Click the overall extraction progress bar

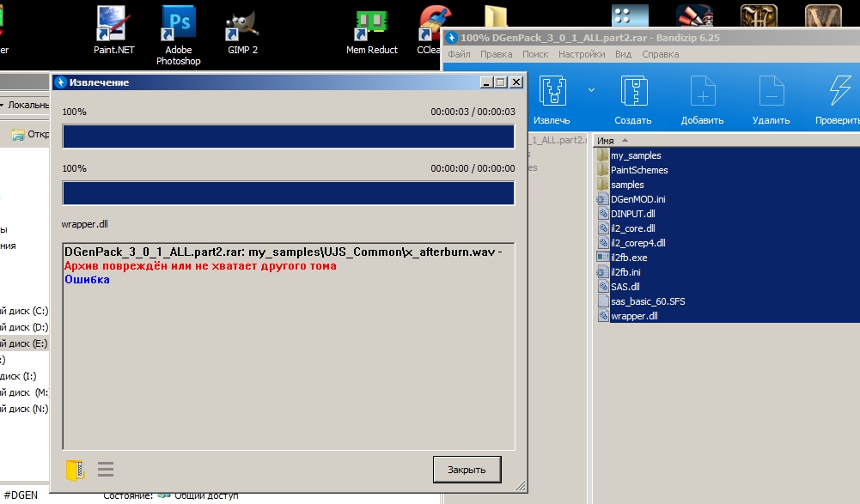point(289,137)
